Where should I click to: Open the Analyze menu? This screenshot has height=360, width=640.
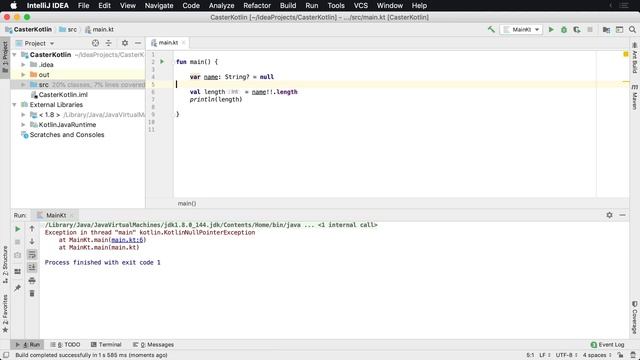click(222, 5)
